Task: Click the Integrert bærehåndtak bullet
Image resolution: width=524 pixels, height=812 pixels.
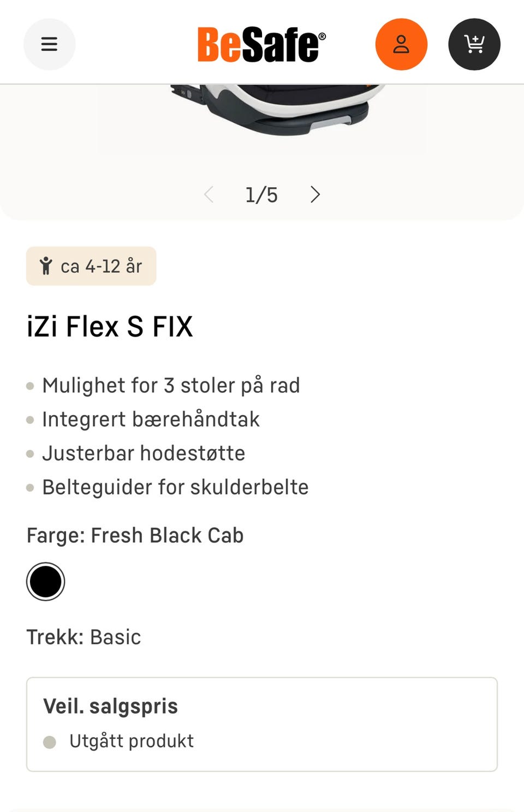Action: [x=151, y=419]
